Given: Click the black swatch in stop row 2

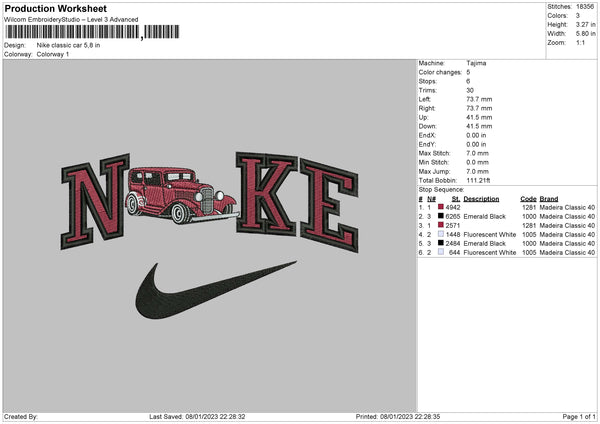Looking at the screenshot, I should 441,216.
